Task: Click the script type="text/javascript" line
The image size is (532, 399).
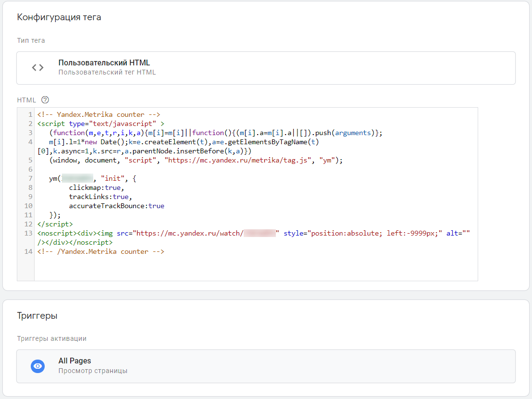Action: 101,124
